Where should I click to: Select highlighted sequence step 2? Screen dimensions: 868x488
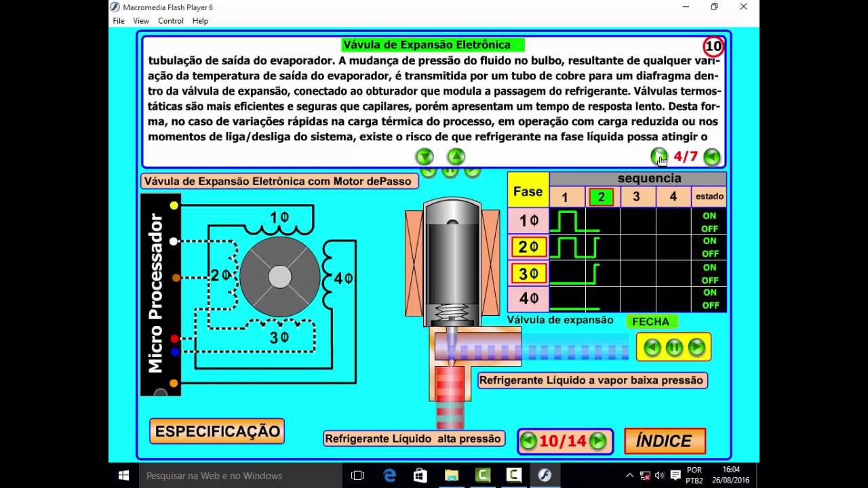(x=601, y=197)
